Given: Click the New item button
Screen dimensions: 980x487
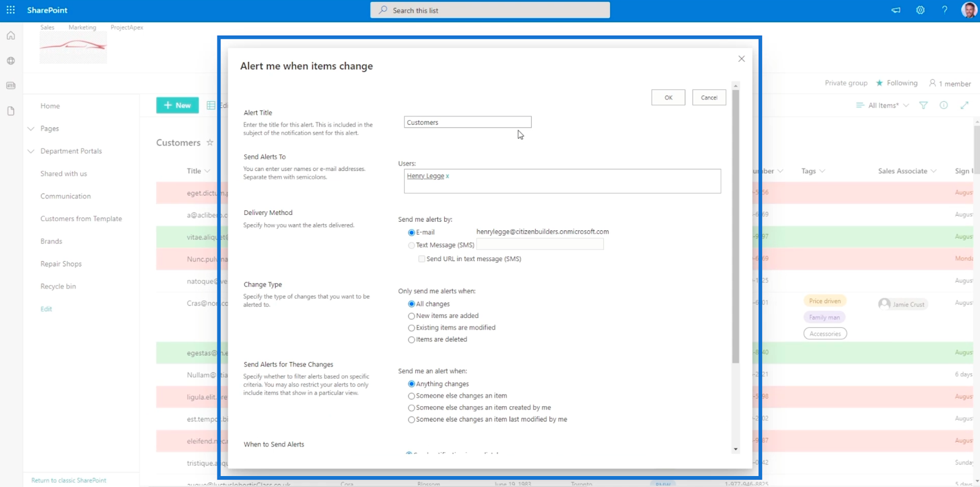Looking at the screenshot, I should click(x=177, y=105).
